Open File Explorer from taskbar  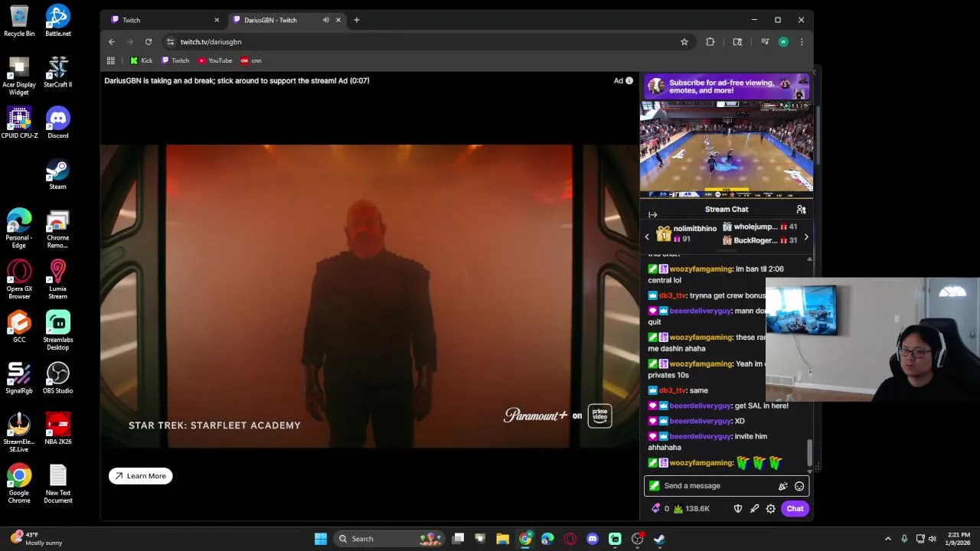tap(502, 539)
